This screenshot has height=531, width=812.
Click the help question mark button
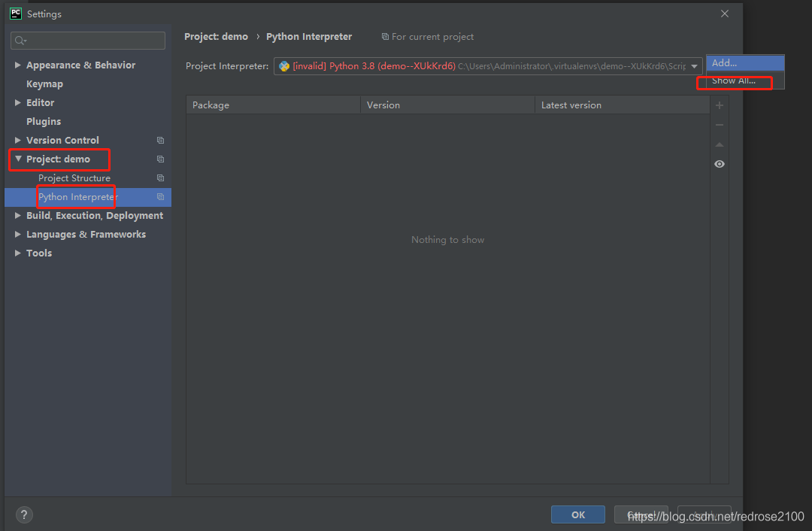(24, 514)
